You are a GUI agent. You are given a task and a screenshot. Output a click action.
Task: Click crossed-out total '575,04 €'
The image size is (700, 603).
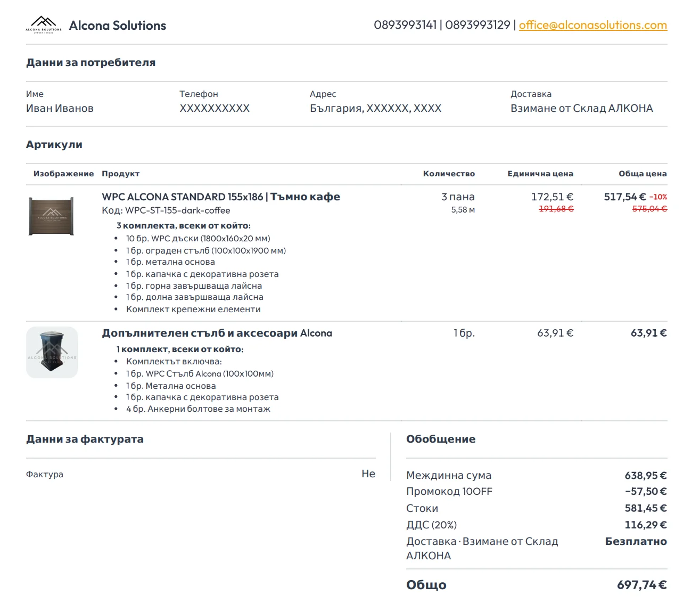[x=649, y=209]
